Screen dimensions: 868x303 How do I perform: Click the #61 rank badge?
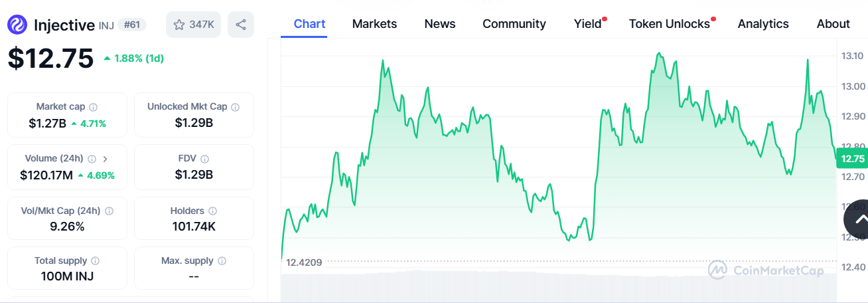pyautogui.click(x=133, y=25)
